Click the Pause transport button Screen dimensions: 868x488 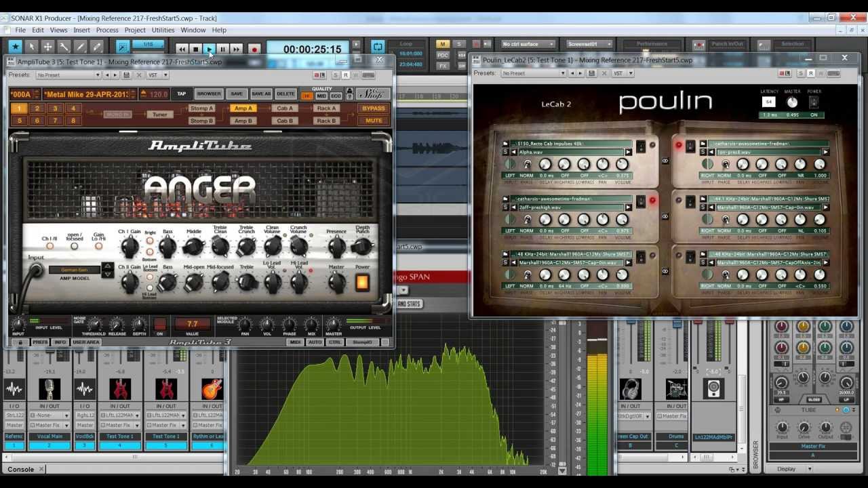pyautogui.click(x=222, y=49)
